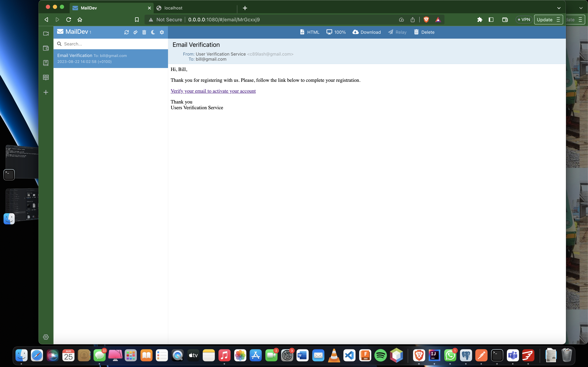Screen dimensions: 588x367
Task: Open Brave Rewards triangle icon
Action: [x=438, y=20]
